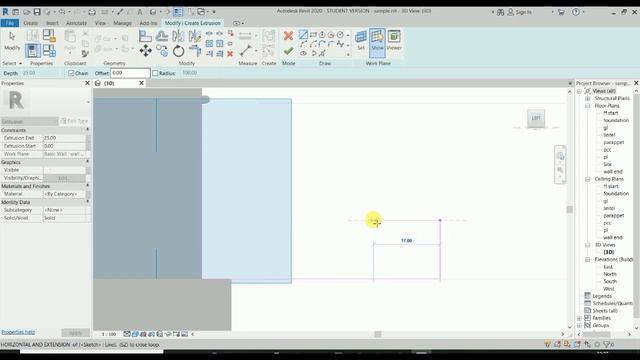Toggle the Chain checkbox
The width and height of the screenshot is (640, 360).
click(71, 73)
